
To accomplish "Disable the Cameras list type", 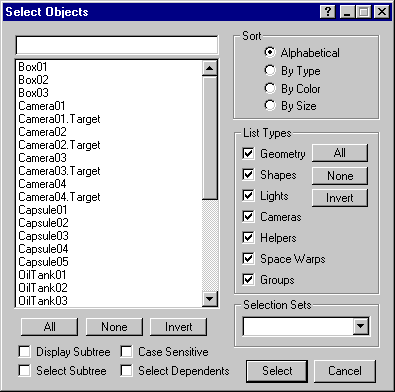I will click(x=248, y=216).
